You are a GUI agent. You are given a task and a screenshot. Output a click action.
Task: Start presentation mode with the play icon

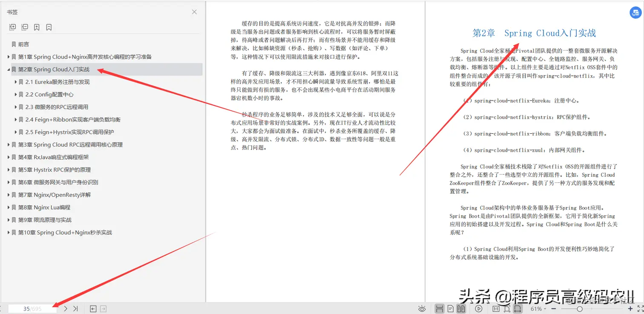pos(479,309)
